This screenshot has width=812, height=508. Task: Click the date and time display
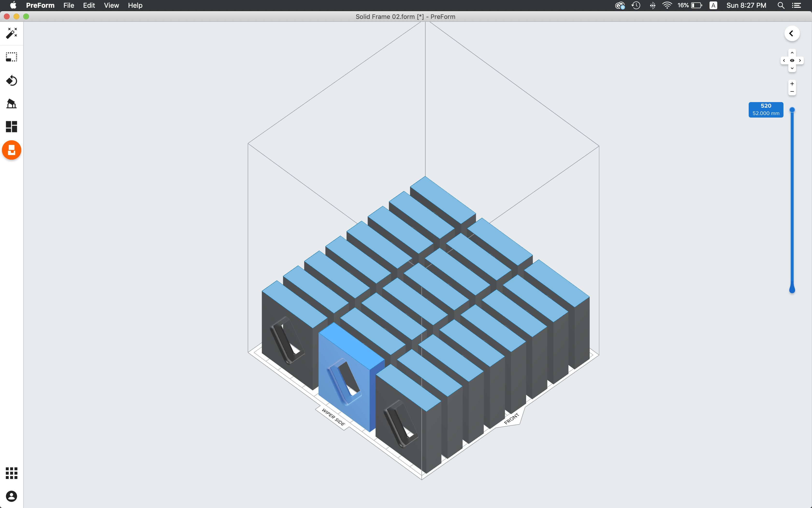click(x=746, y=5)
